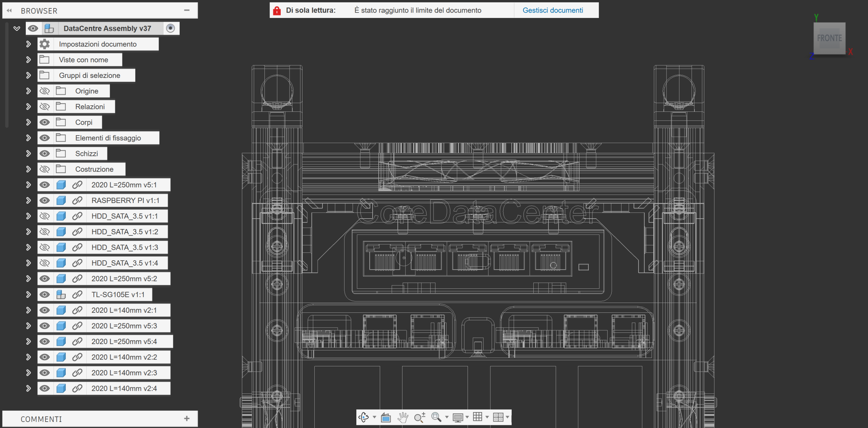Click the Grid and Snaps icon
Screen dimensions: 868x428
coord(477,417)
